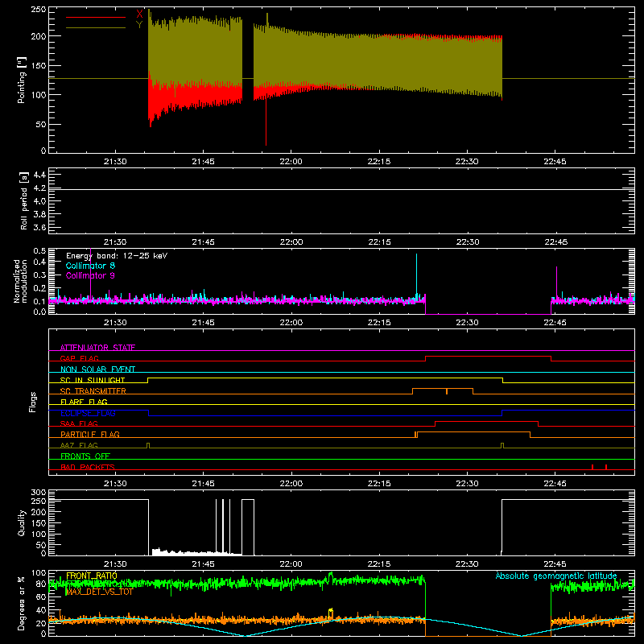644x644 pixels.
Task: Click the BAD_PACKETS flag label
Action: point(88,467)
